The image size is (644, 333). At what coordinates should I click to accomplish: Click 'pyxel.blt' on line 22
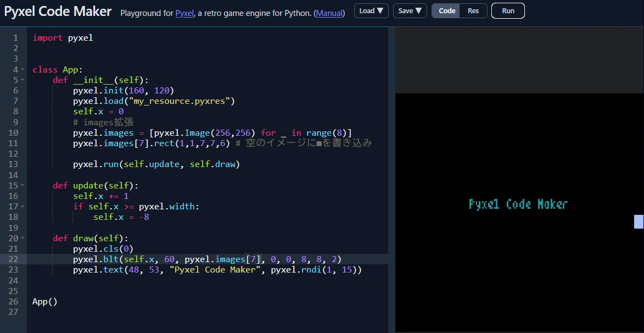96,259
